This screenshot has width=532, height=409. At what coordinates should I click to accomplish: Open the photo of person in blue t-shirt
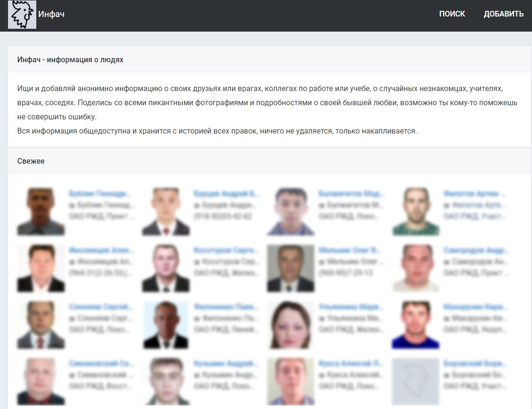(x=416, y=325)
